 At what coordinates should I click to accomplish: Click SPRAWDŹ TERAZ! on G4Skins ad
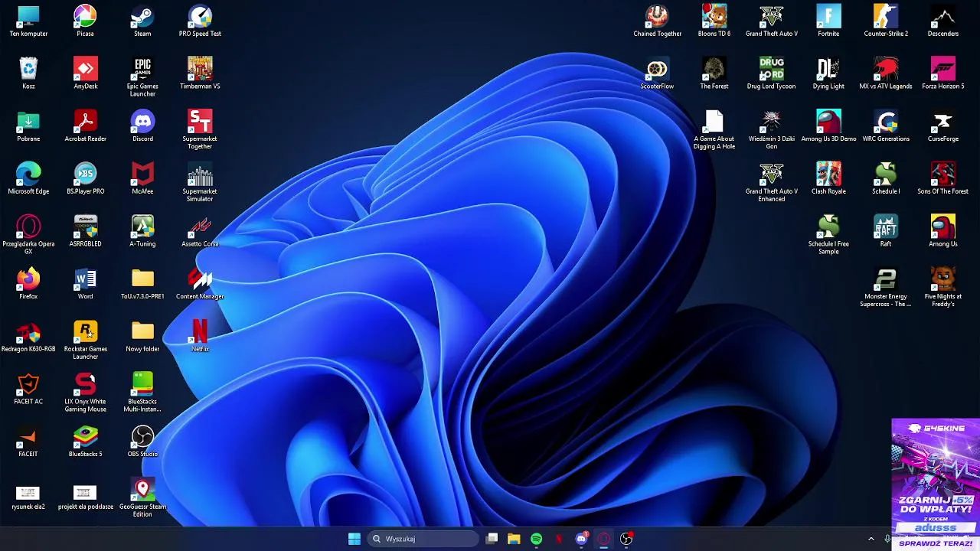(936, 543)
